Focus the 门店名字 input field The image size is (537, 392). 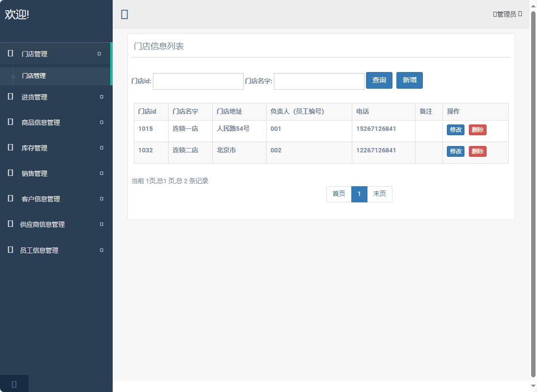click(x=319, y=81)
